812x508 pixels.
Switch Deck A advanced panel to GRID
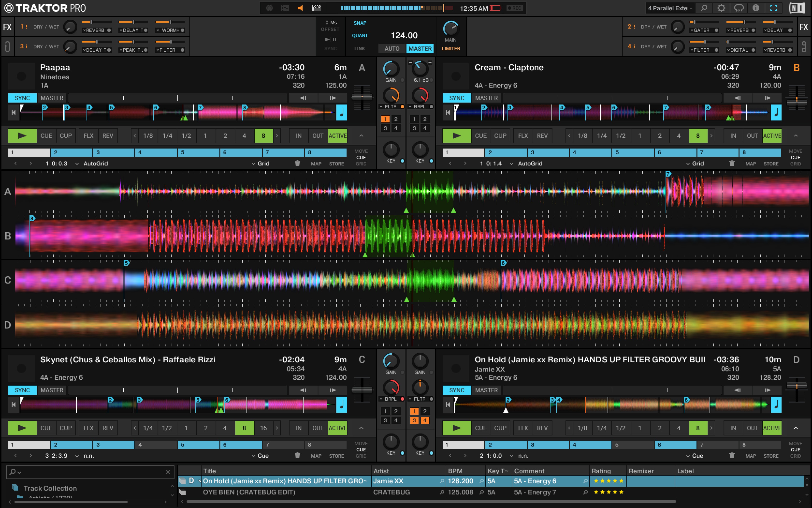click(361, 164)
